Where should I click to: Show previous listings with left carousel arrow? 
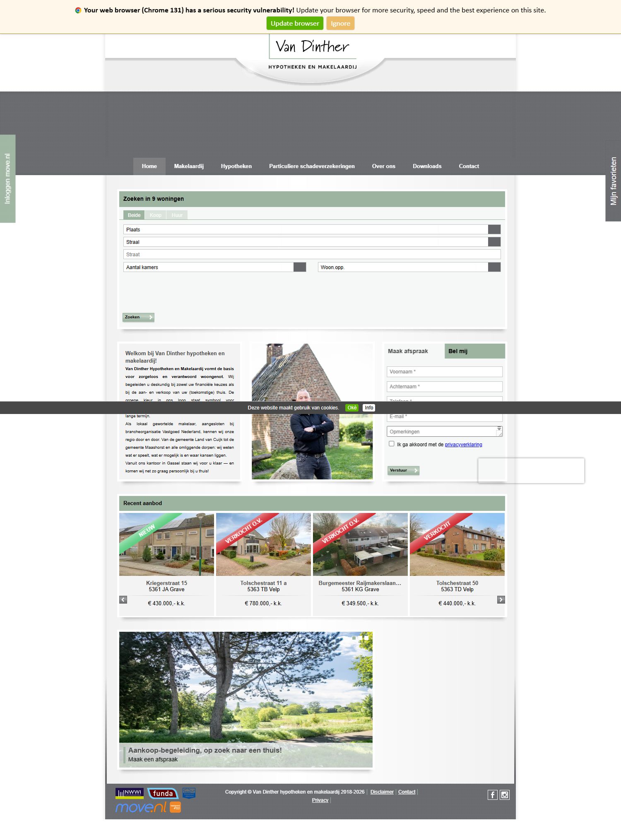[123, 599]
